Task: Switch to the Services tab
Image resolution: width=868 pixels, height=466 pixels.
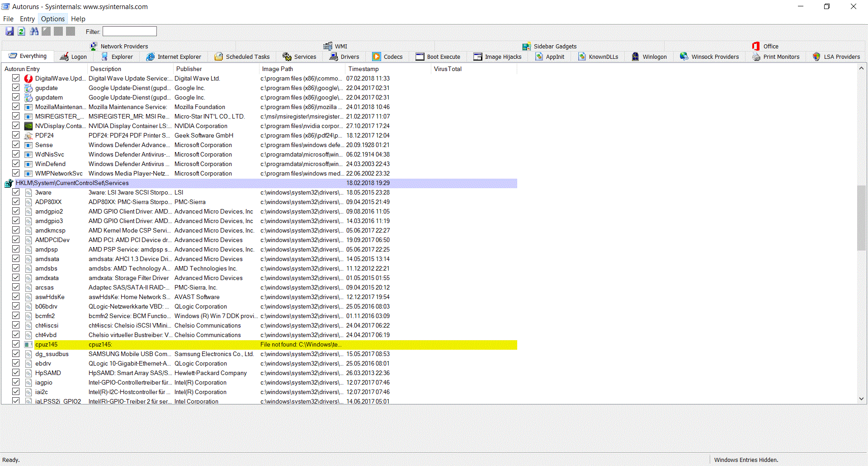Action: click(x=299, y=57)
